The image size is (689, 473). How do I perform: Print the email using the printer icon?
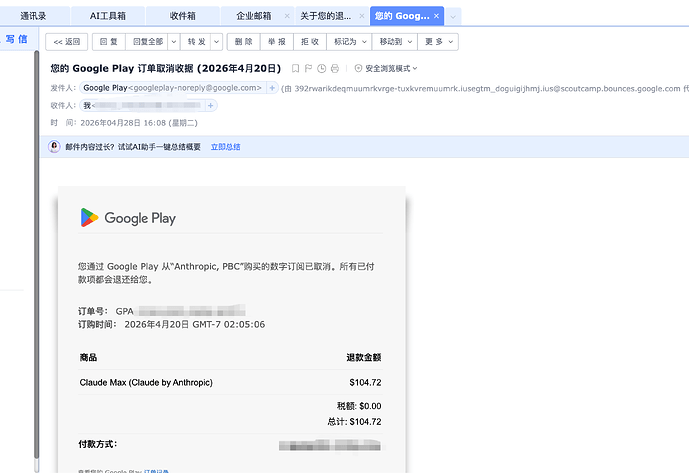tap(335, 69)
